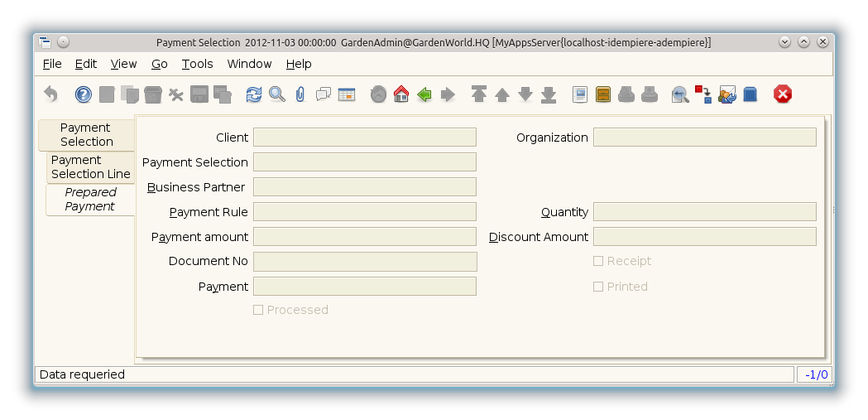The image size is (868, 420).
Task: Click the green back arrow icon
Action: (x=424, y=94)
